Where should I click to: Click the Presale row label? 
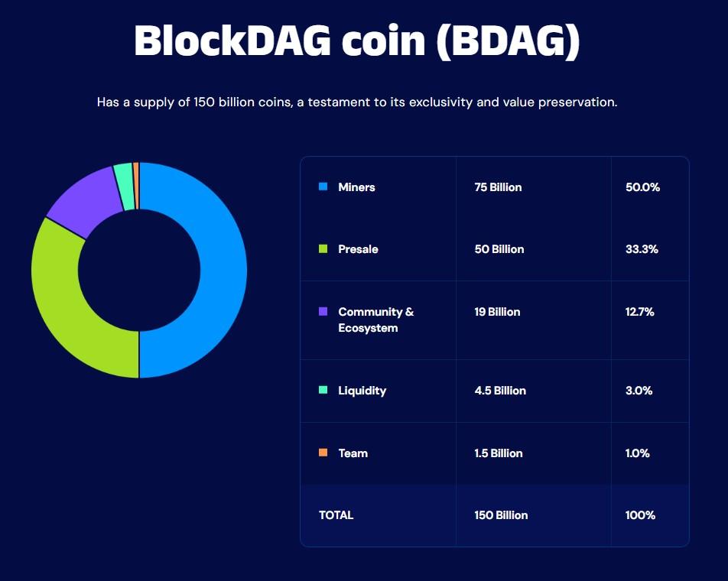pyautogui.click(x=358, y=249)
